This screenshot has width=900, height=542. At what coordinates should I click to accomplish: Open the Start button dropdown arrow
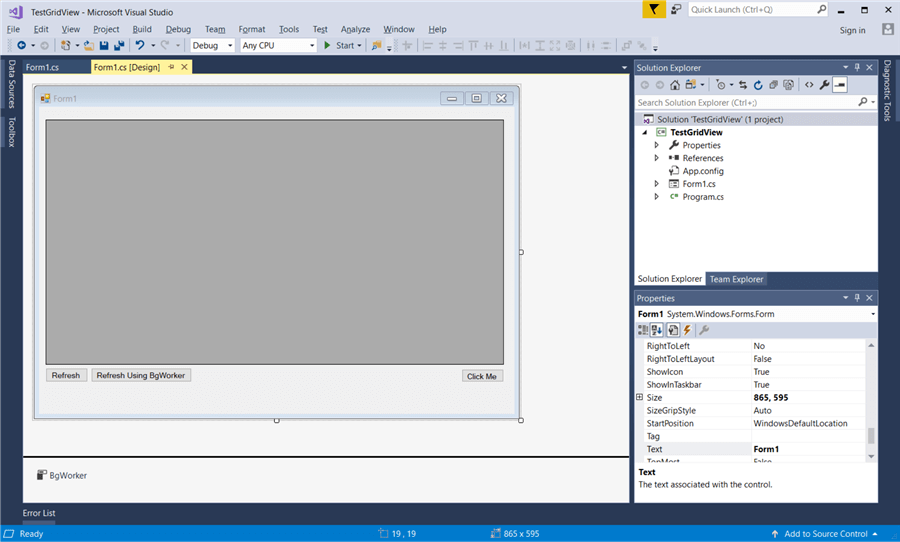359,45
